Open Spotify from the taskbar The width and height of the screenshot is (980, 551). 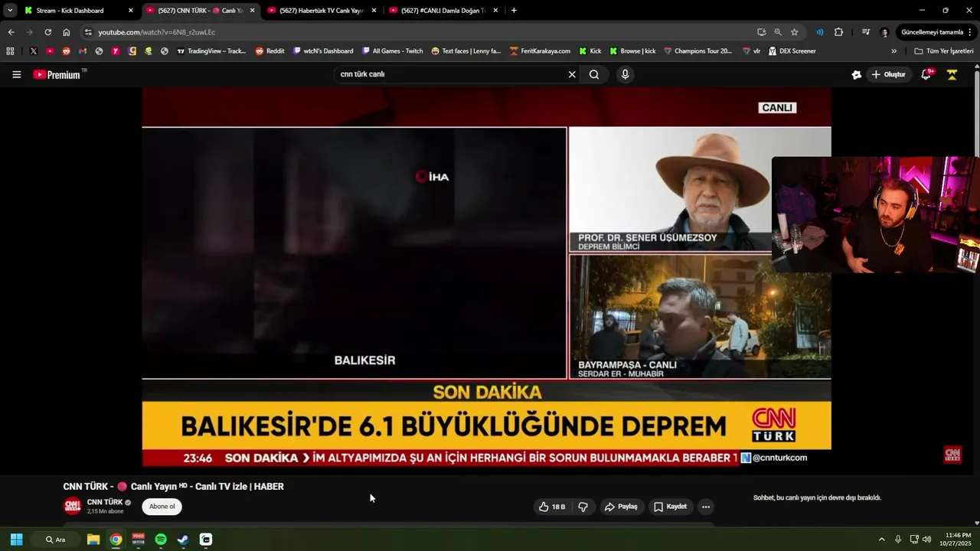[x=161, y=540]
